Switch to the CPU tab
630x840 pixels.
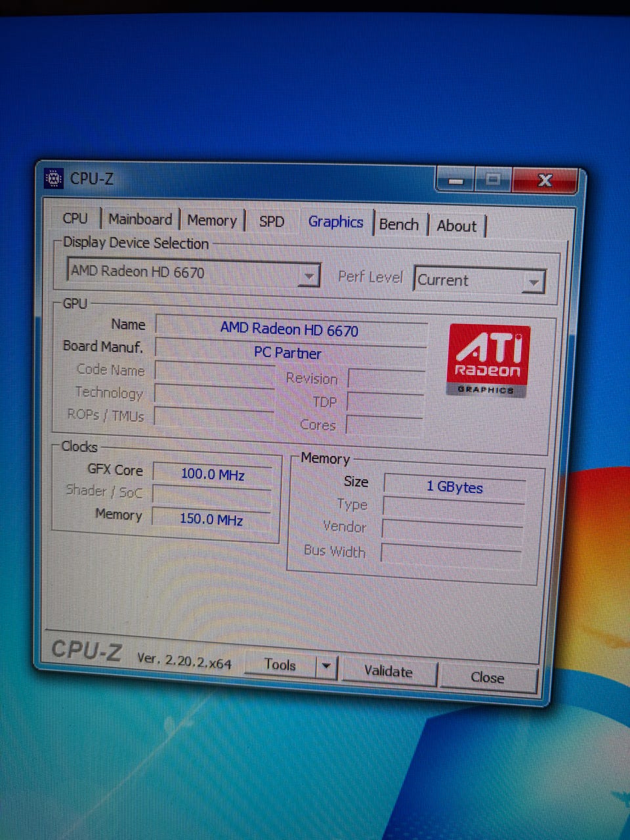tap(75, 218)
